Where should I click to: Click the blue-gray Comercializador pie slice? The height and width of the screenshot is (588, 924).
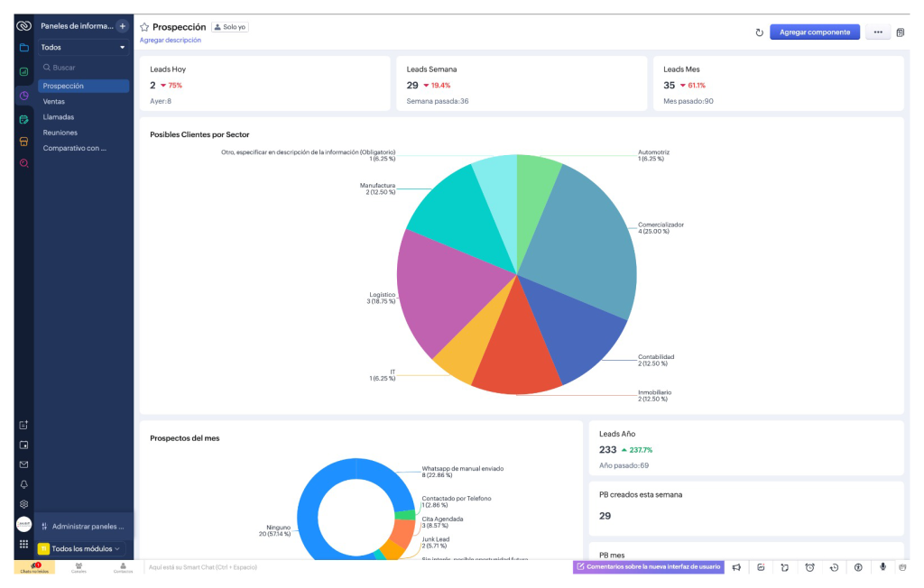(587, 234)
